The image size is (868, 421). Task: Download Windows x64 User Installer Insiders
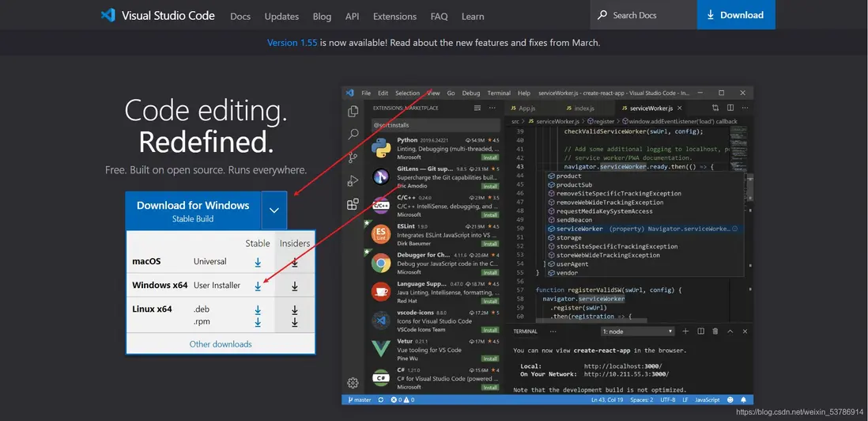pos(295,286)
